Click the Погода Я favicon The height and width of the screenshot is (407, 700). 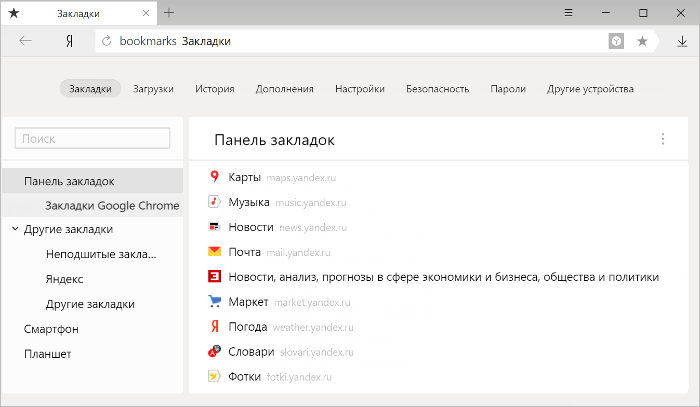coord(215,327)
